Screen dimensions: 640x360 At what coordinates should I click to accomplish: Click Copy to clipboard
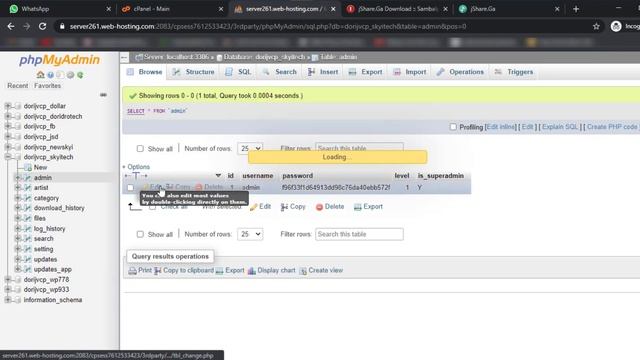pyautogui.click(x=184, y=270)
